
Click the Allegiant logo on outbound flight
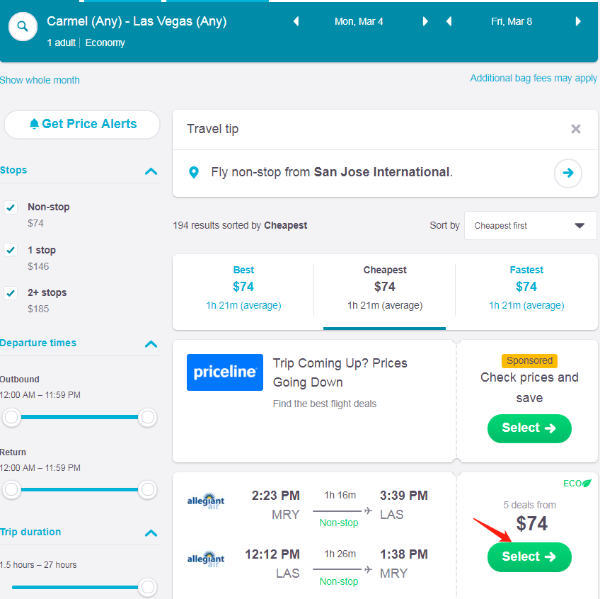click(x=205, y=501)
